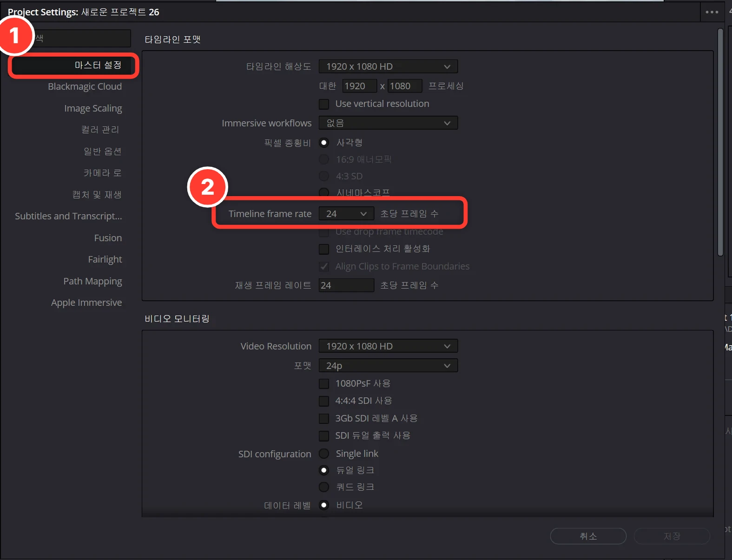Open 컬러 관리 settings
This screenshot has height=560, width=732.
pos(100,130)
